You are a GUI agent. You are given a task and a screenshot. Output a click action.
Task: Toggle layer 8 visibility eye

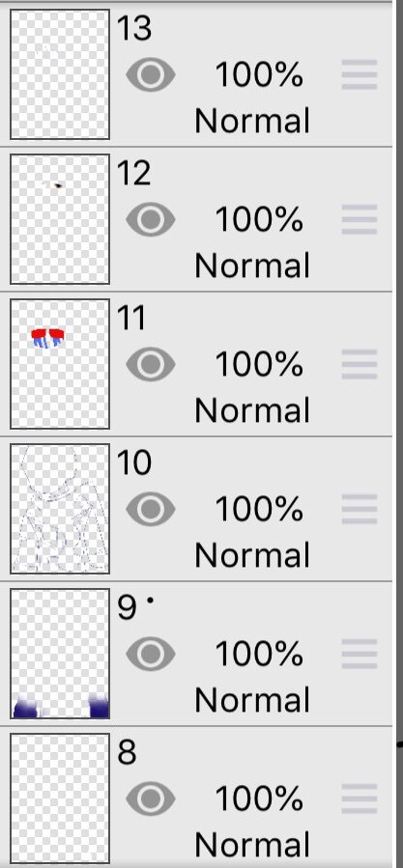click(x=151, y=798)
